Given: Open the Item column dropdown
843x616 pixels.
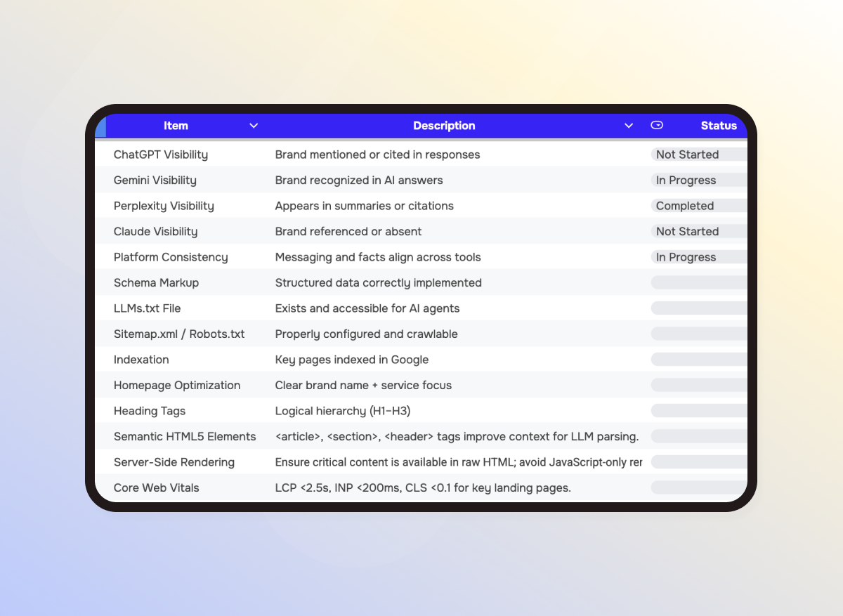Looking at the screenshot, I should 254,125.
